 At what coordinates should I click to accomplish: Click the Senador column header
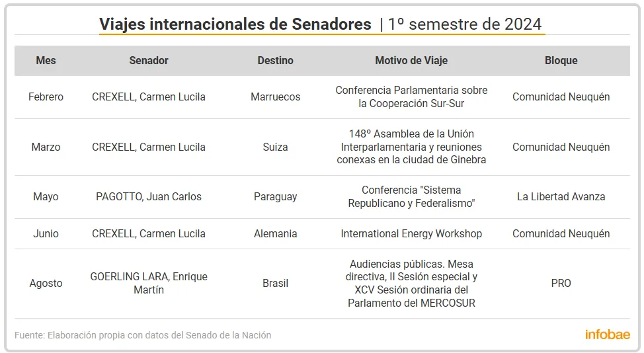click(x=149, y=60)
